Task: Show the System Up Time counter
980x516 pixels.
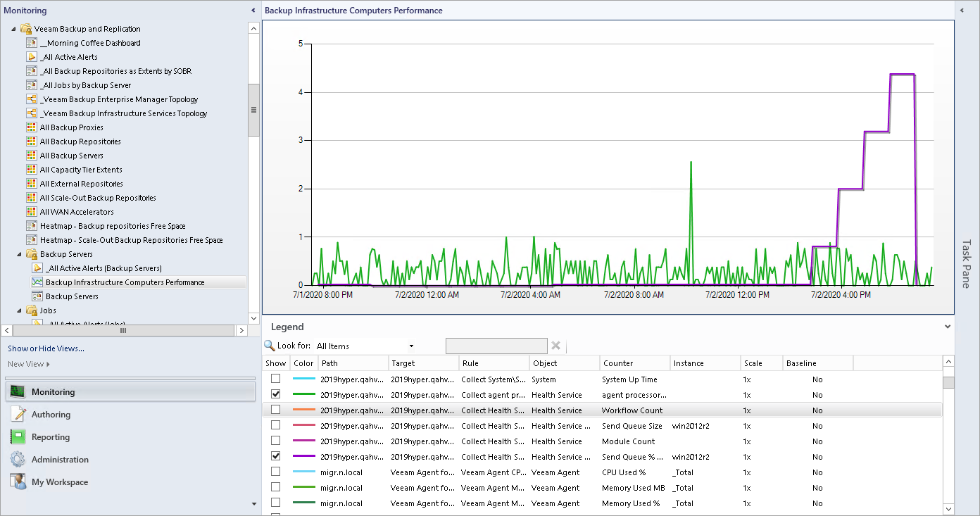Action: pyautogui.click(x=276, y=379)
